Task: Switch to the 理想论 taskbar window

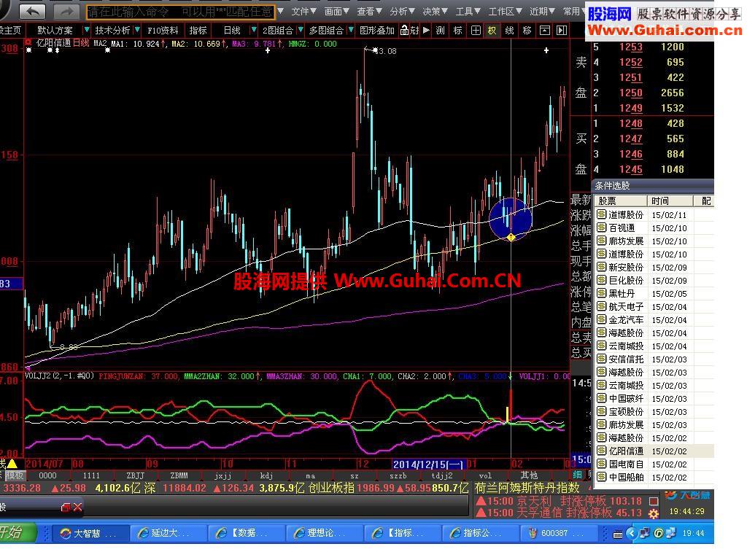Action: [x=323, y=533]
